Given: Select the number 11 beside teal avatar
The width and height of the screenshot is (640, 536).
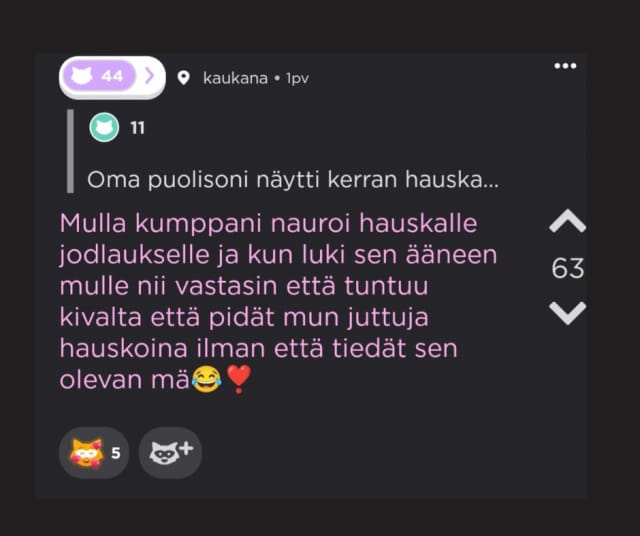Looking at the screenshot, I should click(138, 128).
